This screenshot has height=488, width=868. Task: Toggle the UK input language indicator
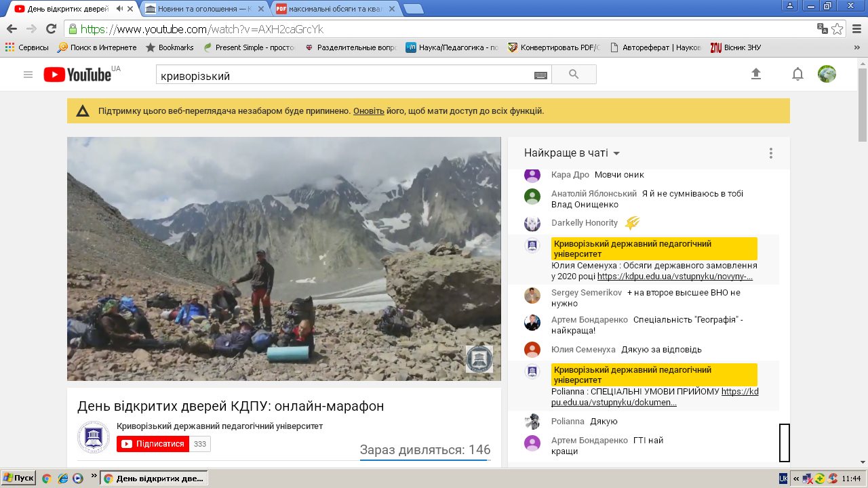(x=783, y=479)
